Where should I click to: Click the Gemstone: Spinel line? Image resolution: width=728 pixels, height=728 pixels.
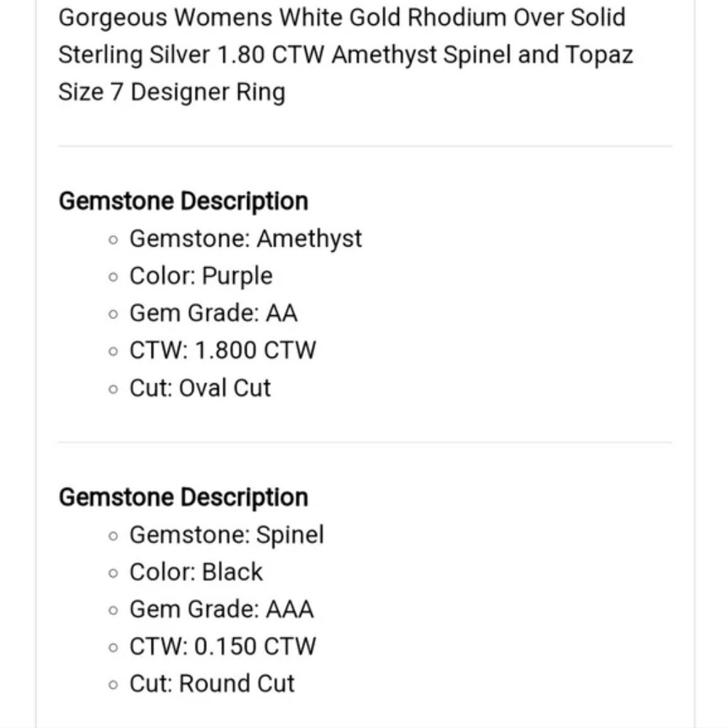click(x=226, y=535)
